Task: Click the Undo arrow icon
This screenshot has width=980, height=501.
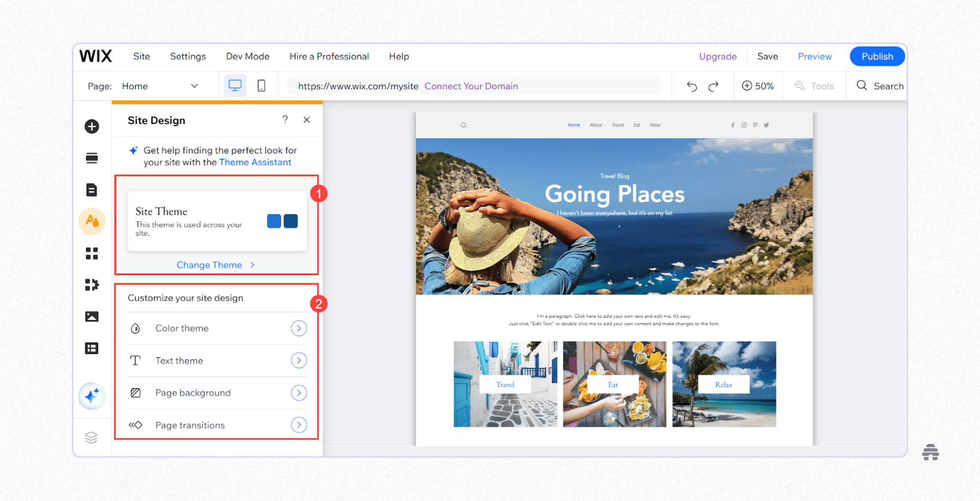Action: click(691, 86)
